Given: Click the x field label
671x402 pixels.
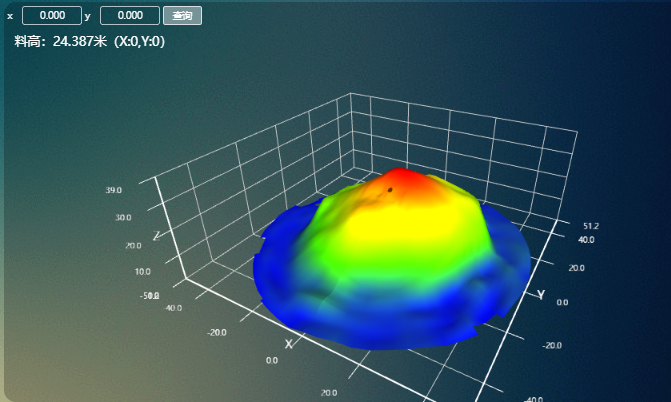Looking at the screenshot, I should [10, 16].
